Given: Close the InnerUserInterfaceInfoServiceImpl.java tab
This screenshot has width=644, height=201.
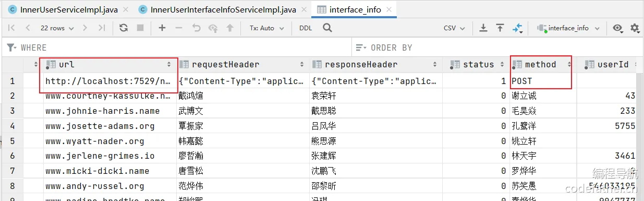Looking at the screenshot, I should pos(304,9).
